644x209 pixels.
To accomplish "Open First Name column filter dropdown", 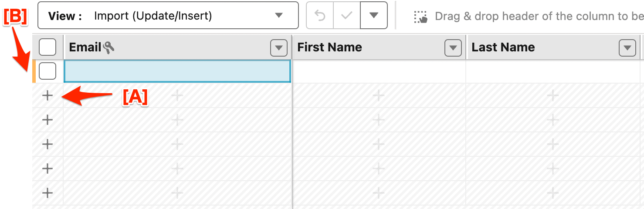I will point(453,47).
